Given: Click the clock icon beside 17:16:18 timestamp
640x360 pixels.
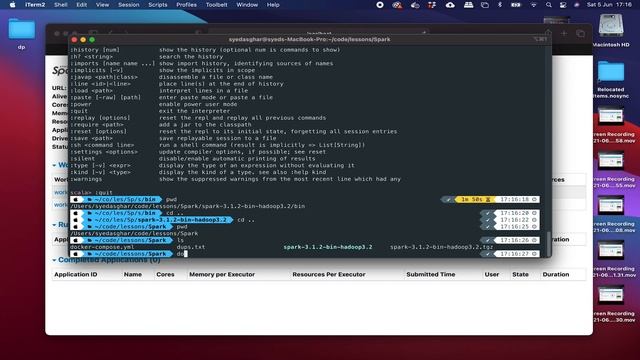Looking at the screenshot, I should (534, 200).
